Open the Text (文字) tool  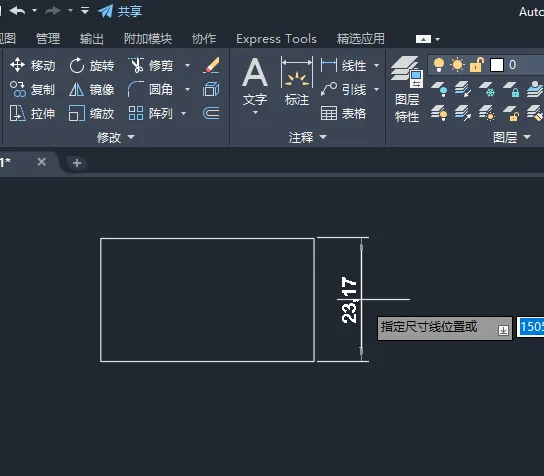[255, 82]
